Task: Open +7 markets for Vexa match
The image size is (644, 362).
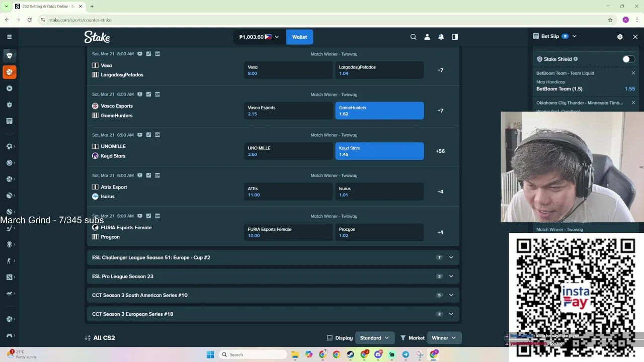Action: point(440,70)
